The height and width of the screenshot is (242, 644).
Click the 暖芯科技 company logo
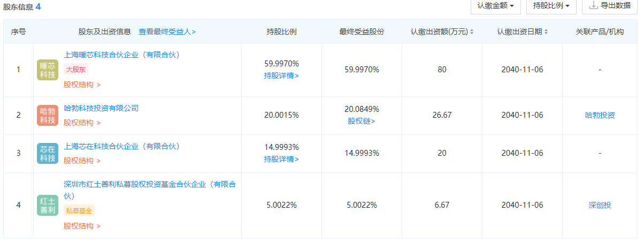[x=48, y=70]
